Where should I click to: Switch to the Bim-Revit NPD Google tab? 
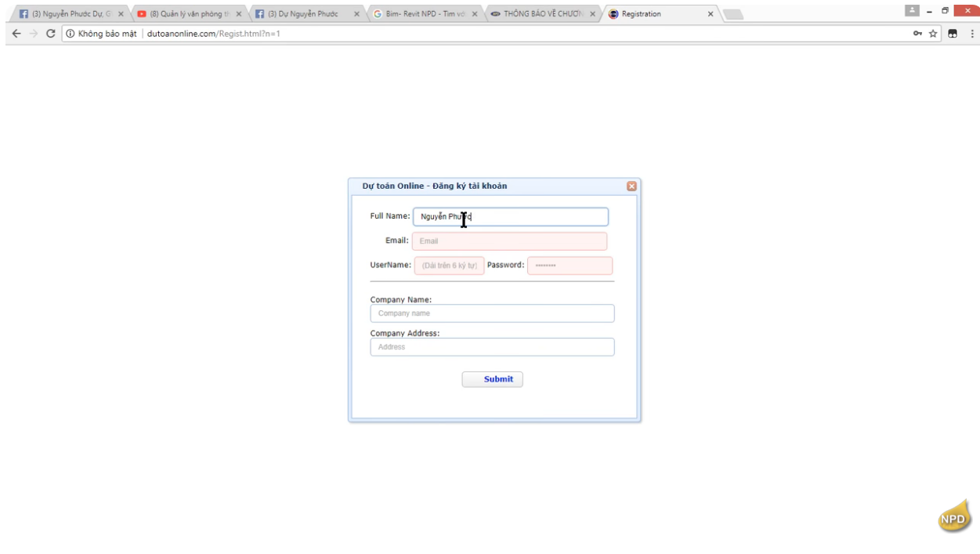tap(425, 14)
